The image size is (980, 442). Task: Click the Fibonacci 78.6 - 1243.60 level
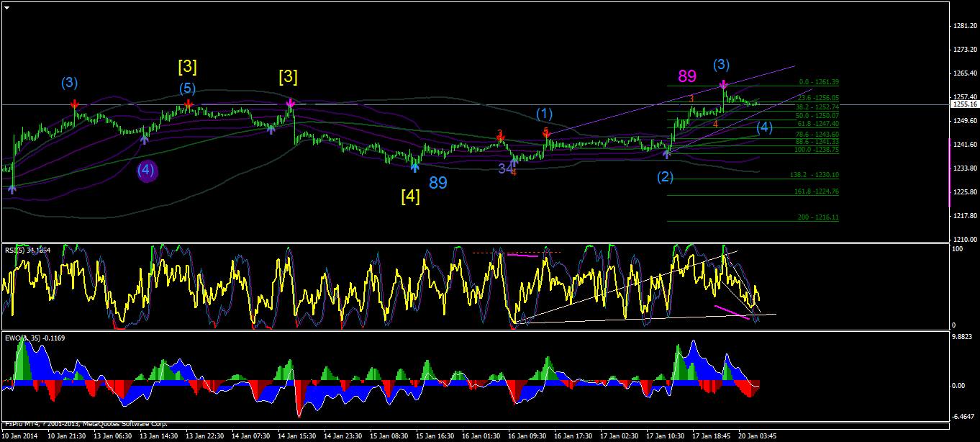click(x=819, y=135)
